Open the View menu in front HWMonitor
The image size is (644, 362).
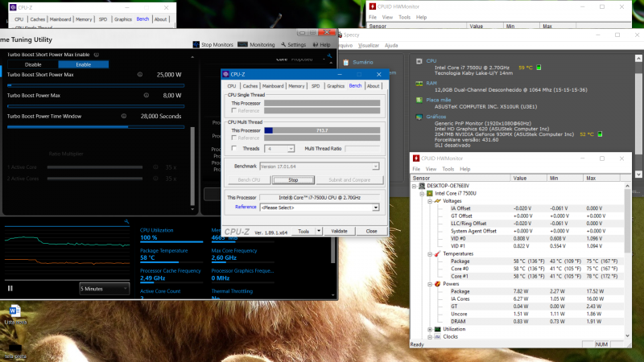click(x=431, y=169)
